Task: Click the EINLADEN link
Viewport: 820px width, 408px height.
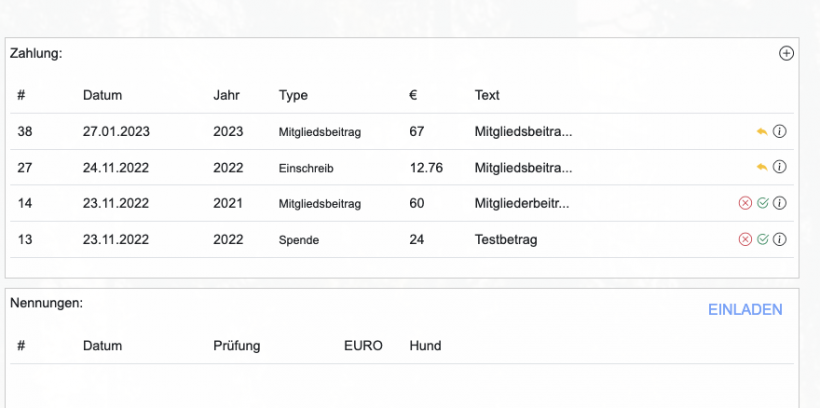Action: coord(744,310)
